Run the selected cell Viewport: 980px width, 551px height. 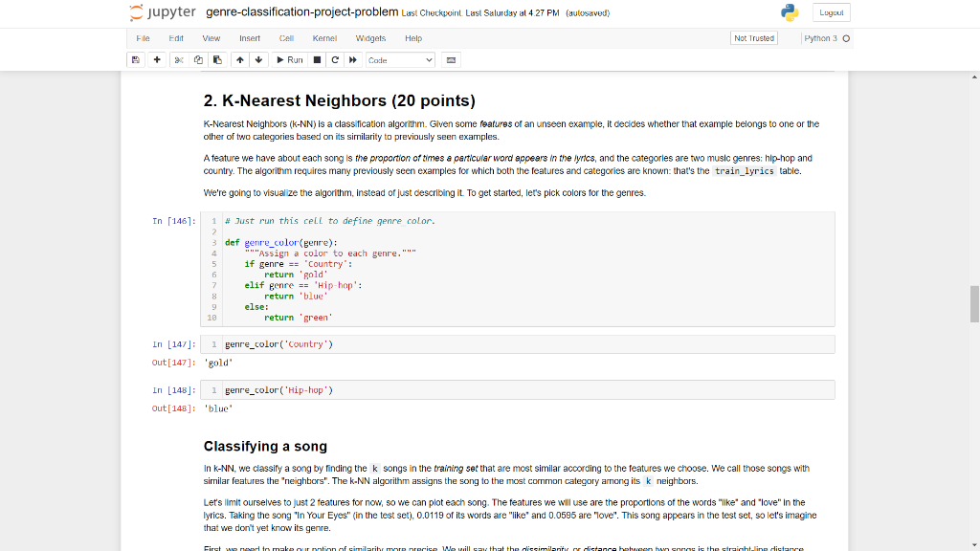289,59
